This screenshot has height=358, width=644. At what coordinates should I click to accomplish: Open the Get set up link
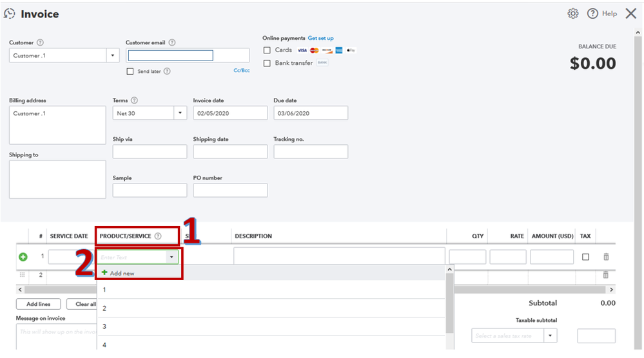pos(320,38)
